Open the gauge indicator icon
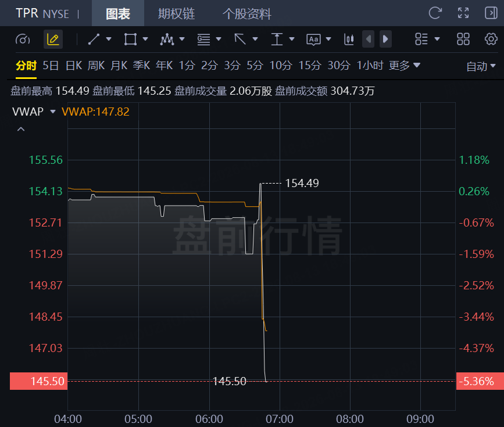504x427 pixels. [x=23, y=39]
